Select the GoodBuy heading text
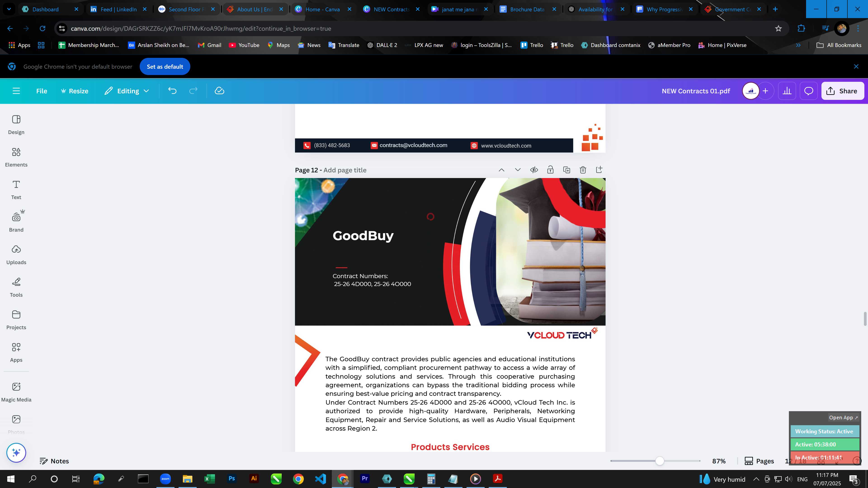Image resolution: width=868 pixels, height=488 pixels. tap(363, 235)
